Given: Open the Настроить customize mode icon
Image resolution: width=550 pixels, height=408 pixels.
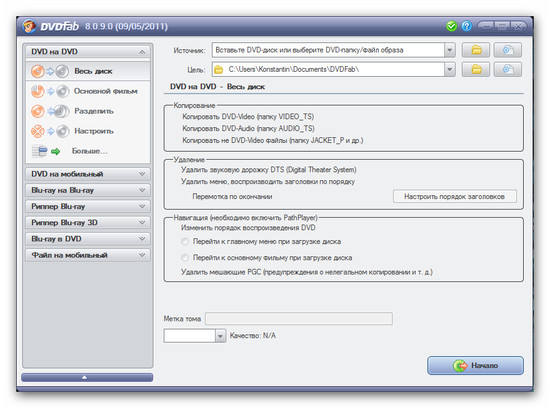Looking at the screenshot, I should (49, 131).
